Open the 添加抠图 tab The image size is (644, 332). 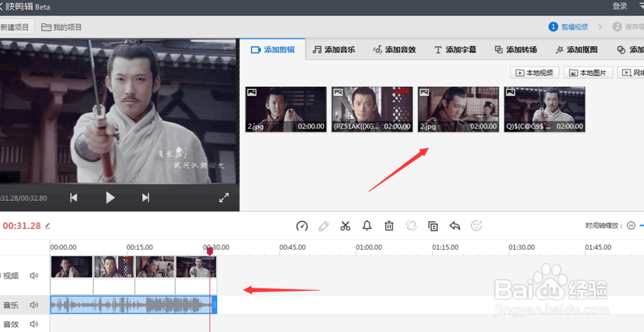pyautogui.click(x=576, y=50)
